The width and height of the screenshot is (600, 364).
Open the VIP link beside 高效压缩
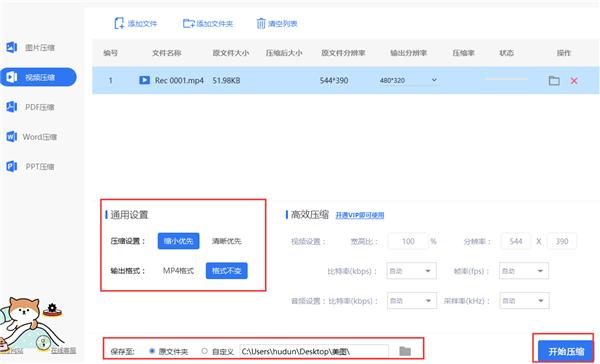coord(360,215)
